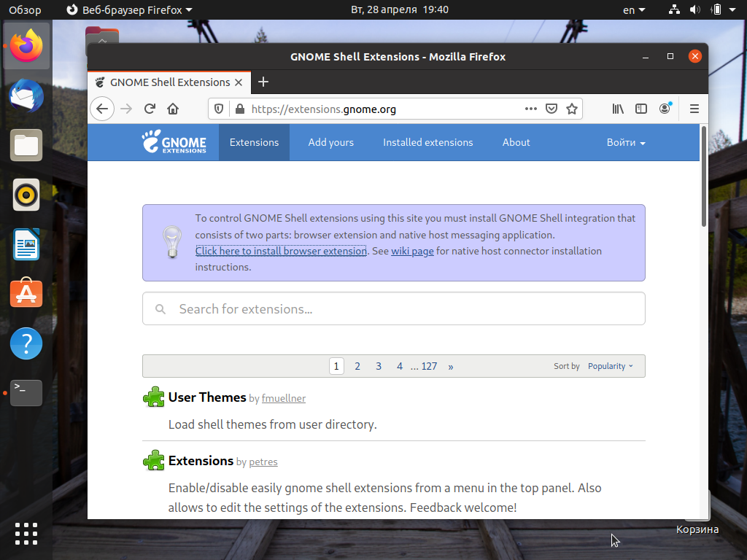Click User Themes puzzle piece icon
The image size is (747, 560).
[x=153, y=397]
